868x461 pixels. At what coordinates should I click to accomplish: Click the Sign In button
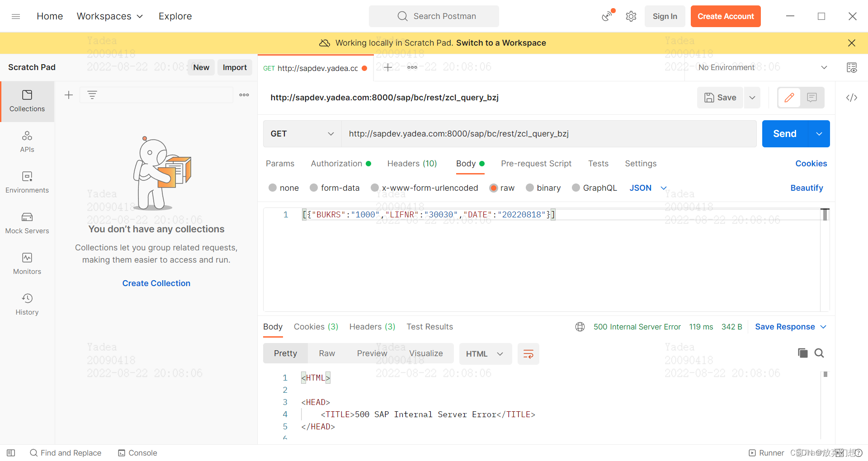[665, 16]
